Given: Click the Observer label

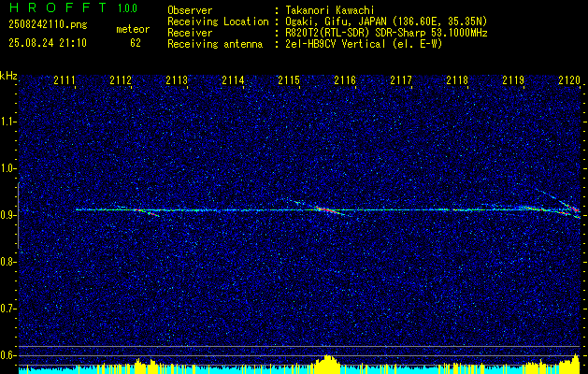Looking at the screenshot, I should coord(190,10).
